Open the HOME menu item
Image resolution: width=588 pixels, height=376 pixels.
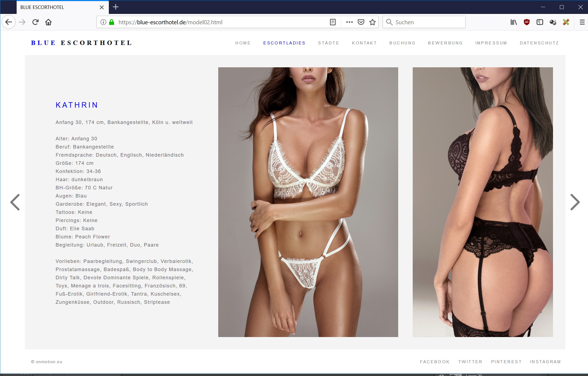pos(243,43)
